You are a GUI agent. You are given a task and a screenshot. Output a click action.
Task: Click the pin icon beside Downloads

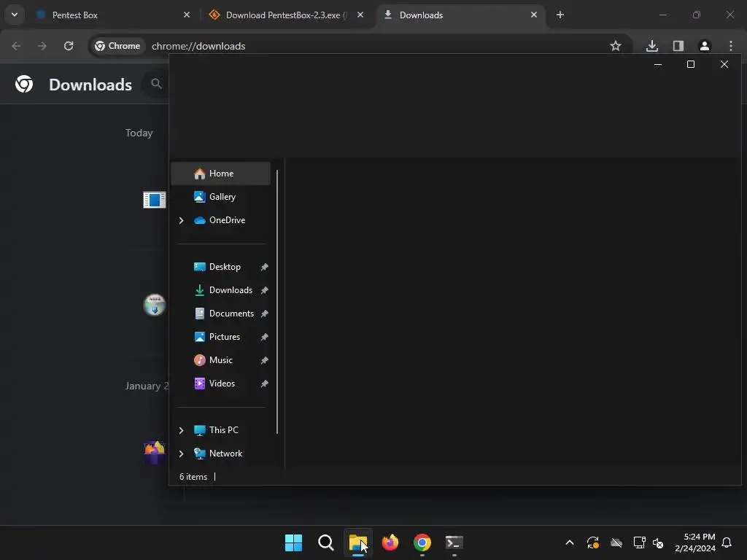tap(264, 290)
